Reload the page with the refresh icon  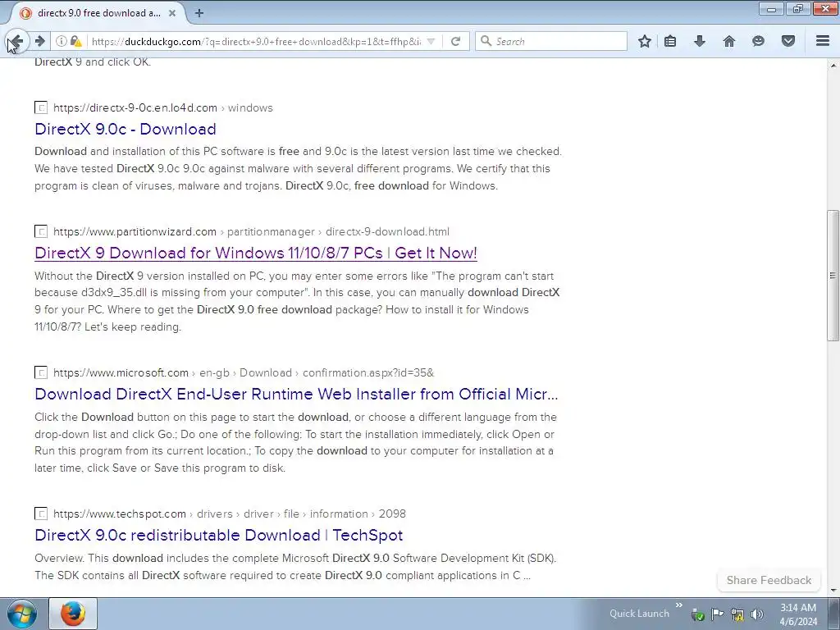pyautogui.click(x=456, y=41)
